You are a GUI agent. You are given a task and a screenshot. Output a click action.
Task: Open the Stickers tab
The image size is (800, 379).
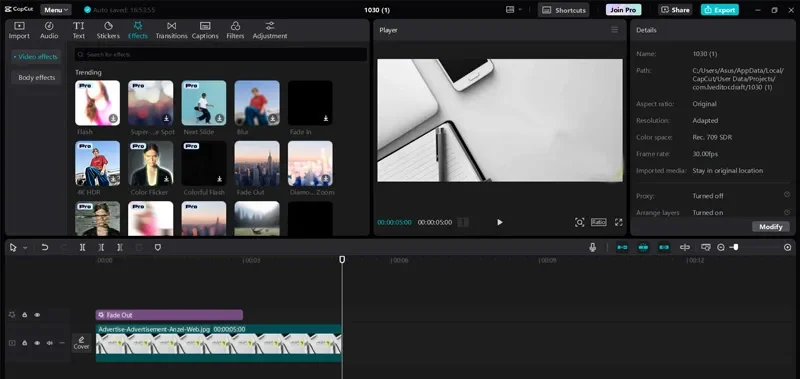click(108, 31)
